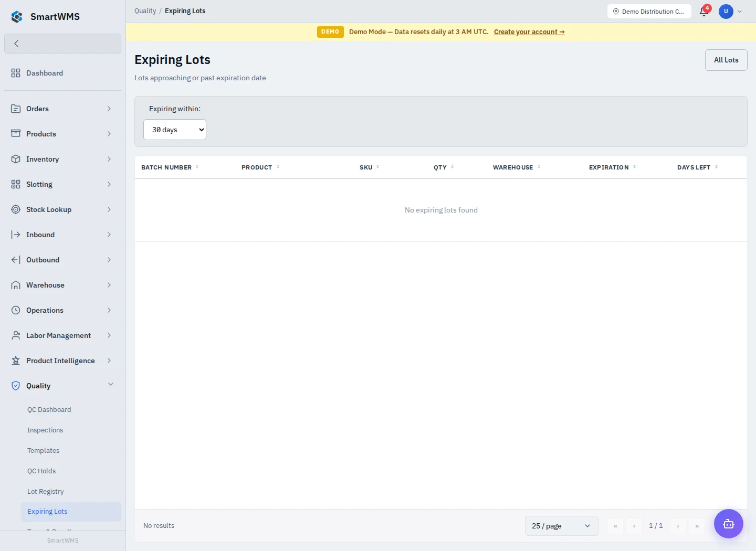Click the Slotting icon in the sidebar
Screen dimensions: 756x551
[x=16, y=184]
